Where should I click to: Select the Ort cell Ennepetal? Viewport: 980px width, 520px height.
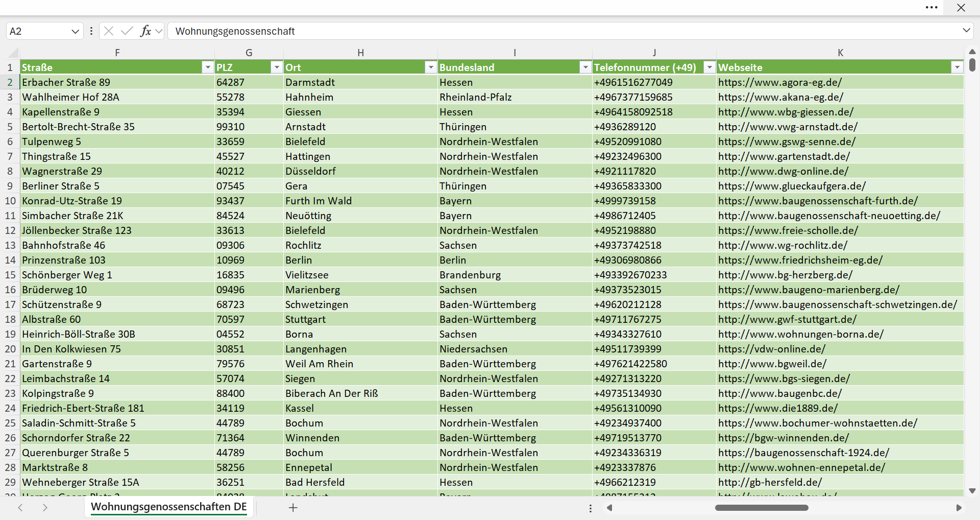(360, 467)
